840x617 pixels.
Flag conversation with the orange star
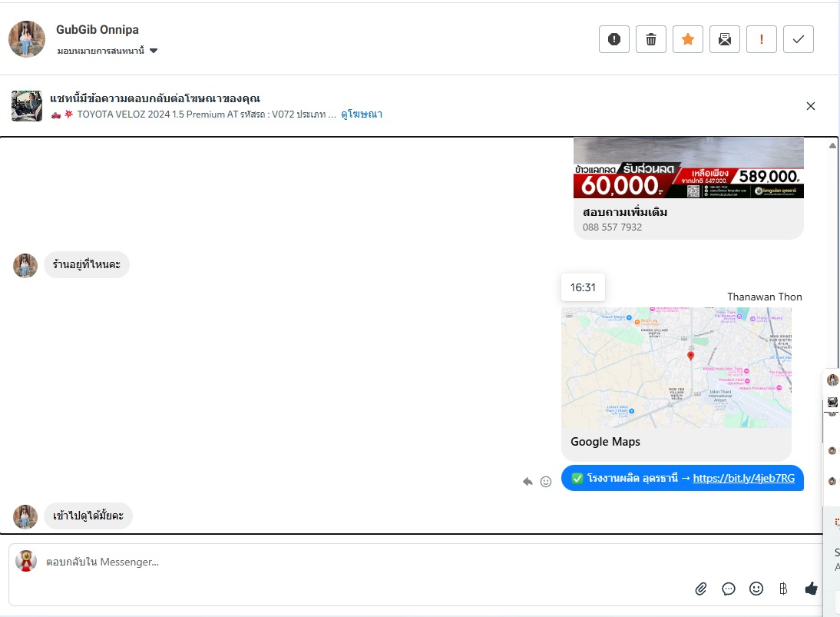[x=688, y=39]
